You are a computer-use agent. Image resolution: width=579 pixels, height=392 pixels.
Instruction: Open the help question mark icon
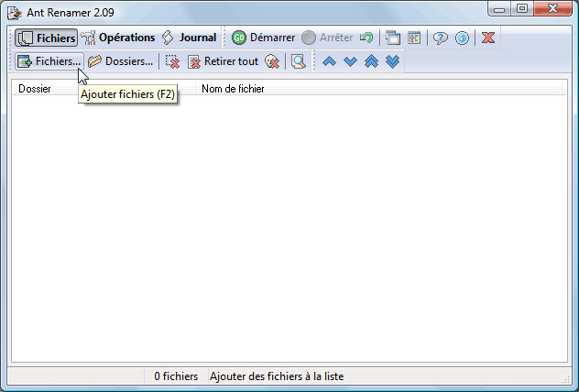440,38
